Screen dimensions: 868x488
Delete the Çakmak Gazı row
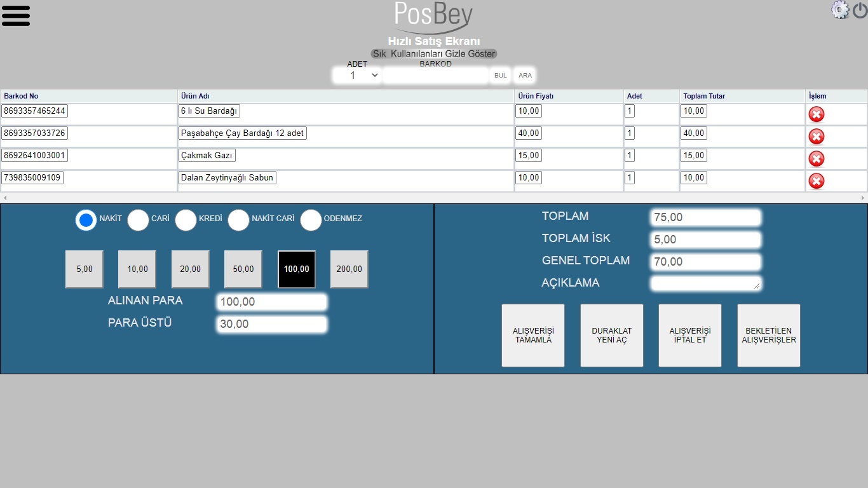(816, 159)
